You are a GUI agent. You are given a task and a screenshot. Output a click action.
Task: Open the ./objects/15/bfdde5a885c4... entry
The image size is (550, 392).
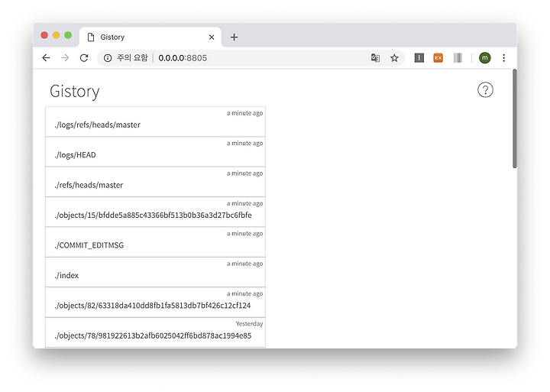point(155,212)
